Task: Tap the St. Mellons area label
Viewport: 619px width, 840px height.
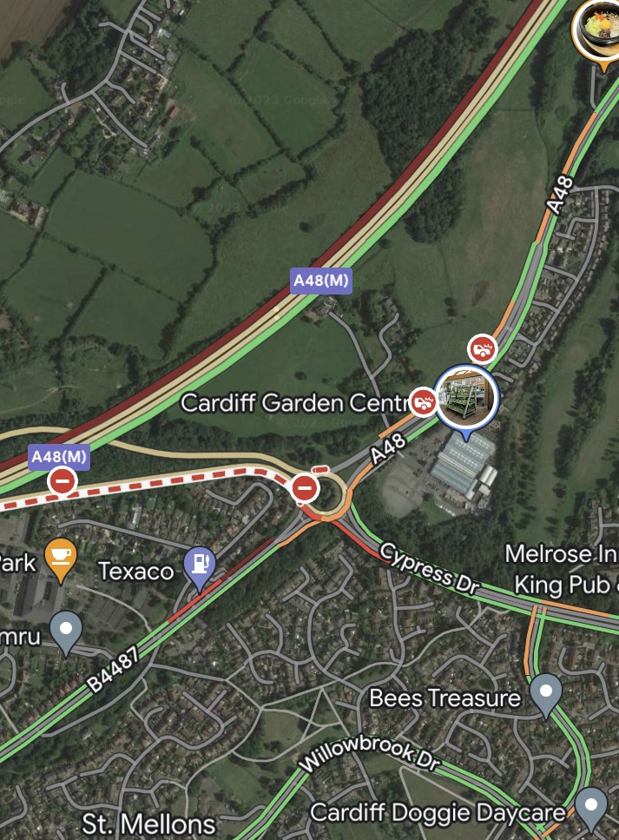Action: click(x=148, y=823)
